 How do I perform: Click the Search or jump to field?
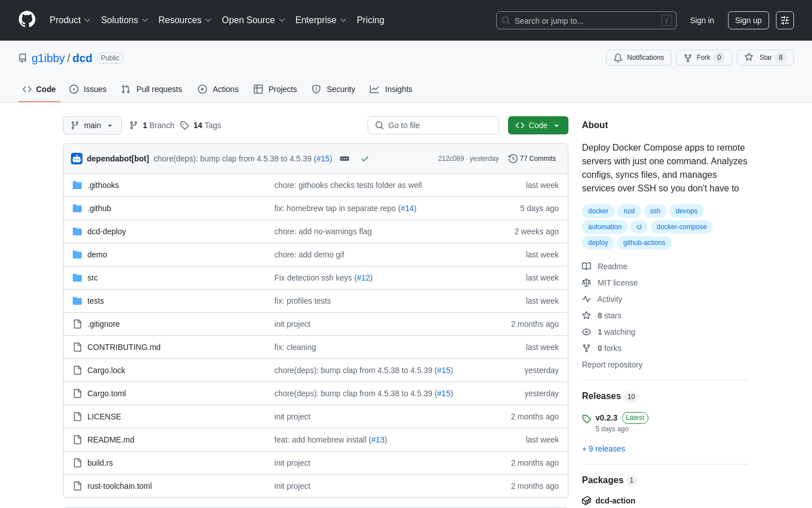pyautogui.click(x=586, y=20)
